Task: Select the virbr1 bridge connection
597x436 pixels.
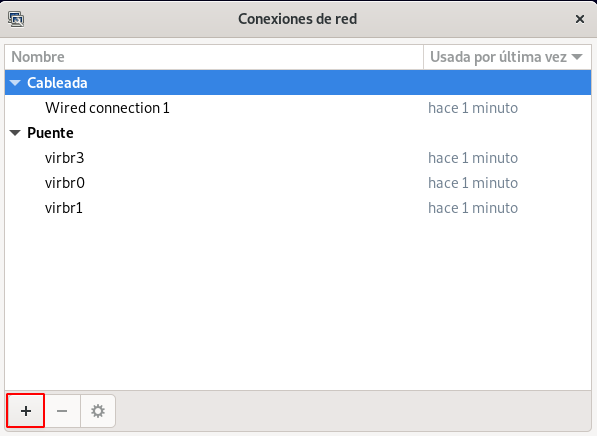Action: click(x=298, y=208)
